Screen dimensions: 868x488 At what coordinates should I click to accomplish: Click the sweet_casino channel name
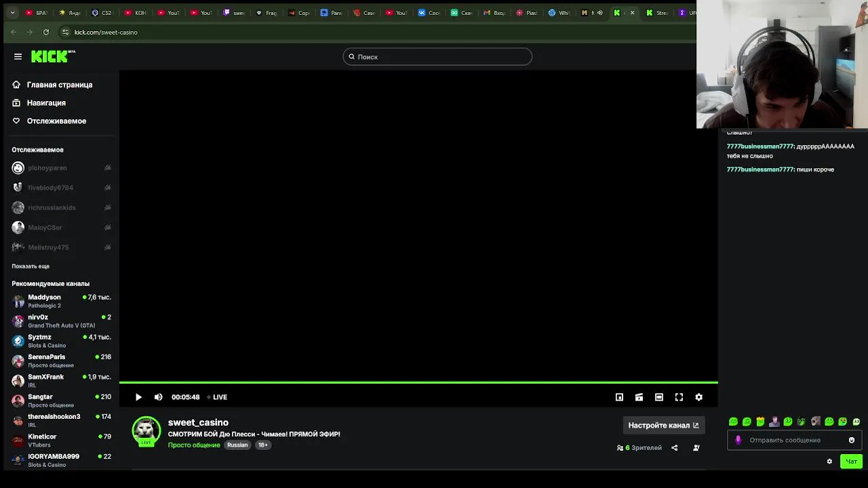point(198,422)
